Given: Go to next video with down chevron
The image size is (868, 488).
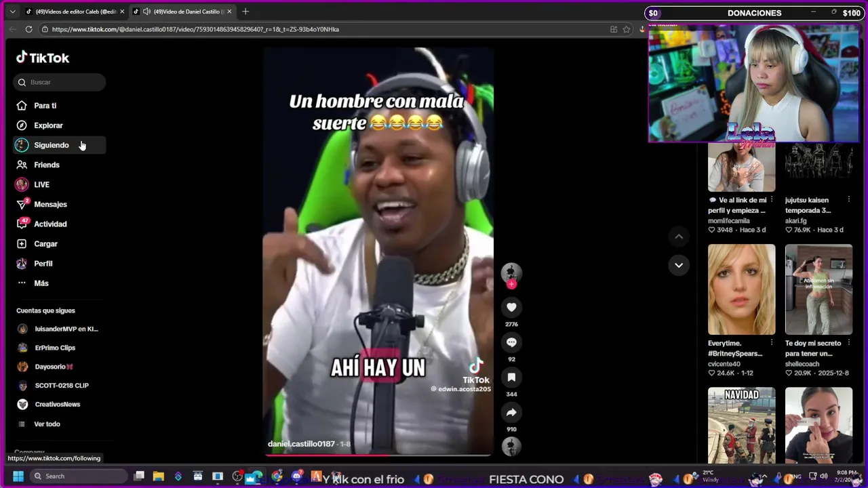Looking at the screenshot, I should [x=679, y=265].
